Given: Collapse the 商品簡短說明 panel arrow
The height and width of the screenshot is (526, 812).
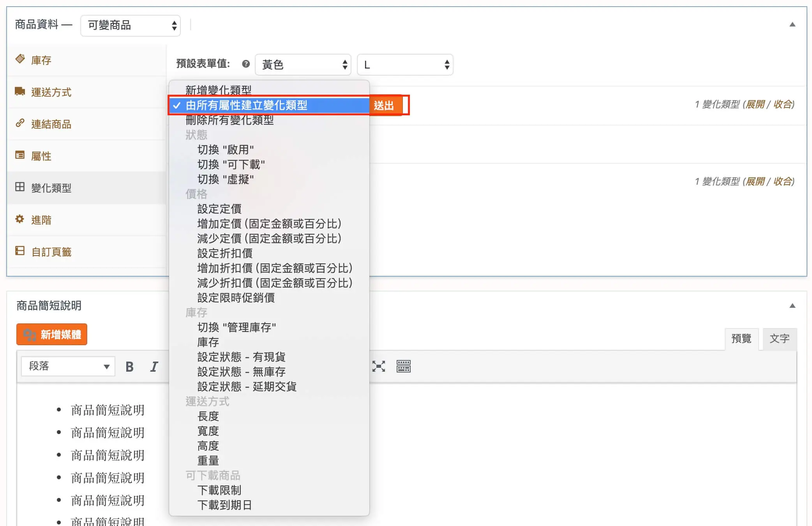Looking at the screenshot, I should [x=792, y=306].
